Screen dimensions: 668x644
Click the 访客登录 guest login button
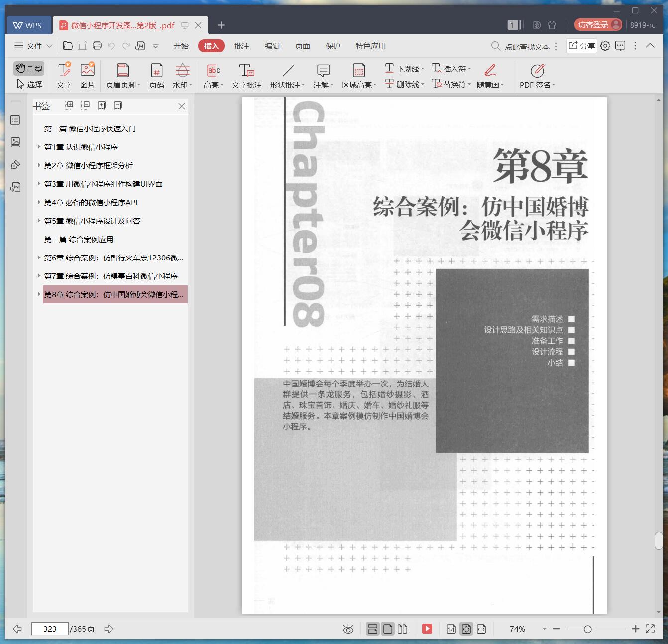point(598,25)
